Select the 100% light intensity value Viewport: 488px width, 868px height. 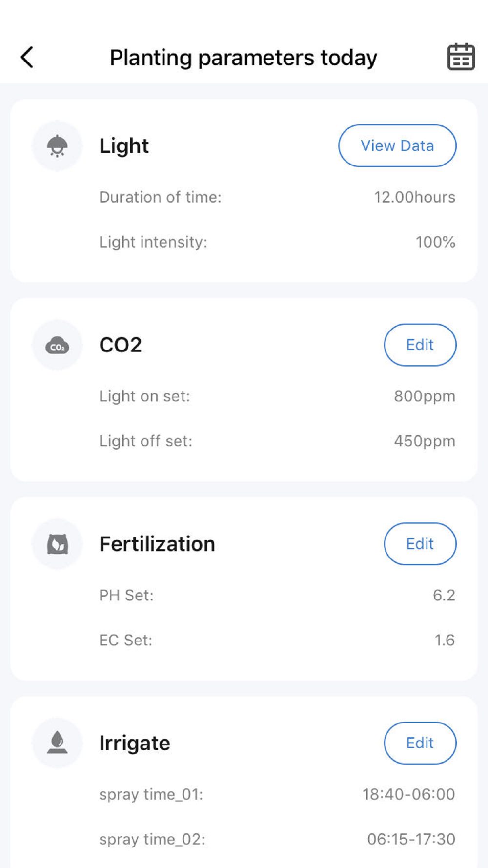[435, 242]
